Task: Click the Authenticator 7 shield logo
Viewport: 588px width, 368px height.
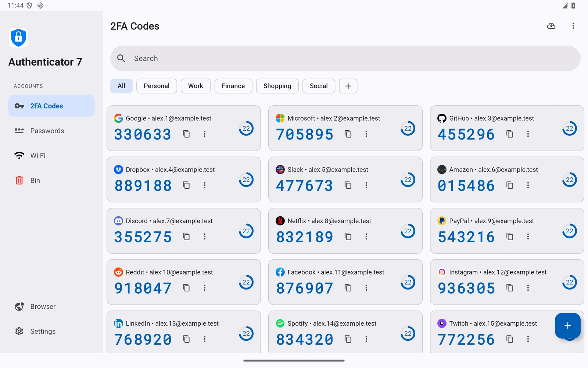Action: pos(18,38)
